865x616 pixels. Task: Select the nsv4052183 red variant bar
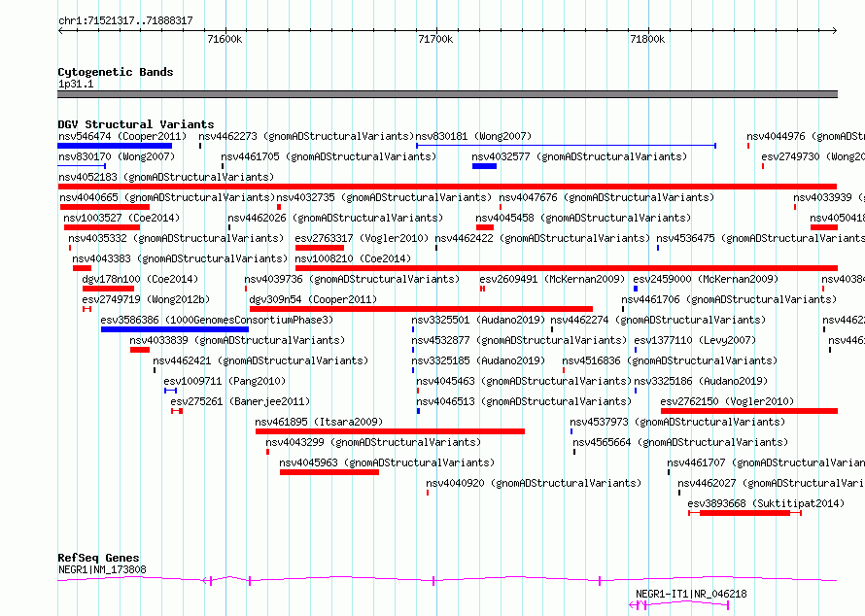click(x=447, y=187)
